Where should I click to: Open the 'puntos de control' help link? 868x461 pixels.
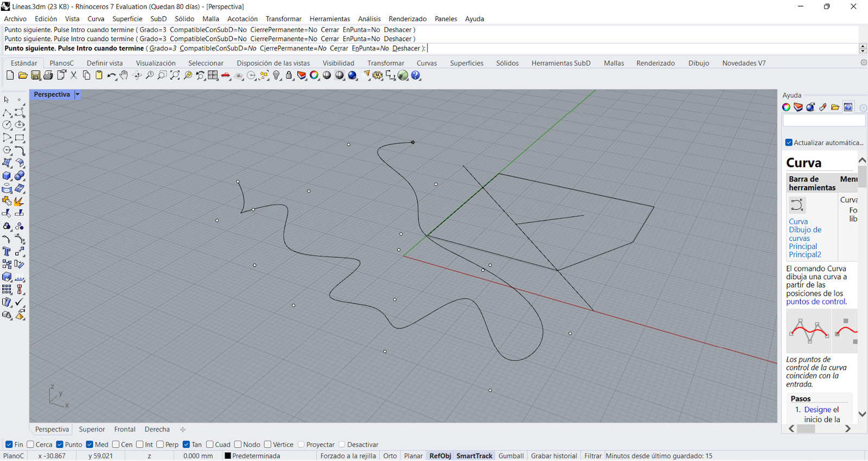point(816,302)
